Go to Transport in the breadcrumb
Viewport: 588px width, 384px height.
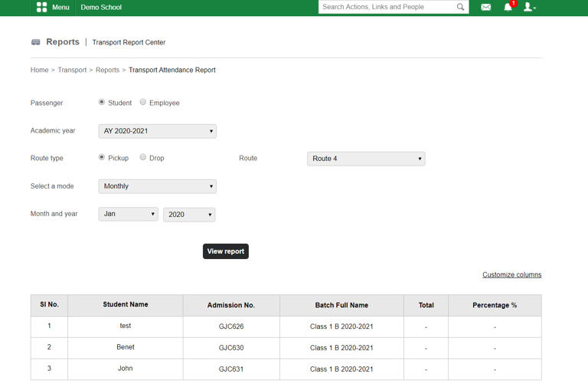click(72, 70)
